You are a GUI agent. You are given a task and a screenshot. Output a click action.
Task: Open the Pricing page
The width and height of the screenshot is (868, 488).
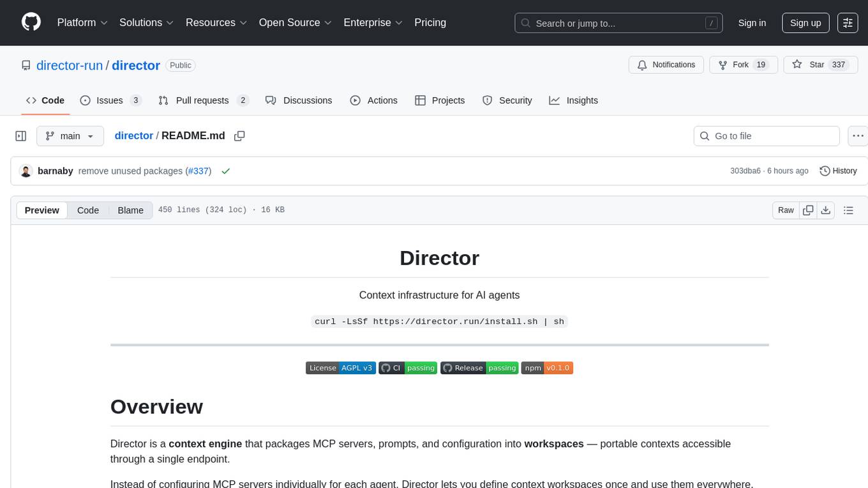tap(430, 22)
